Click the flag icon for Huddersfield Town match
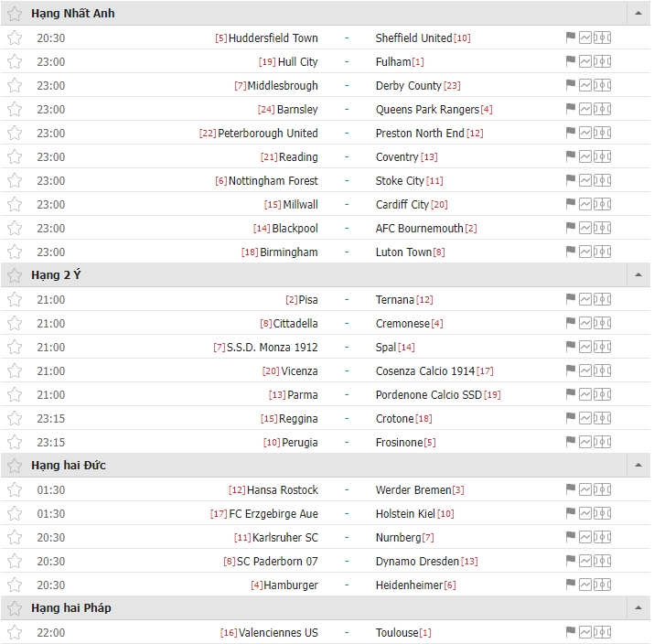 click(571, 38)
